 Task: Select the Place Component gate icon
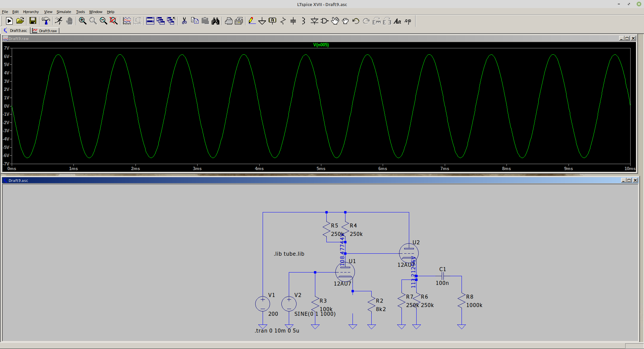[x=325, y=21]
